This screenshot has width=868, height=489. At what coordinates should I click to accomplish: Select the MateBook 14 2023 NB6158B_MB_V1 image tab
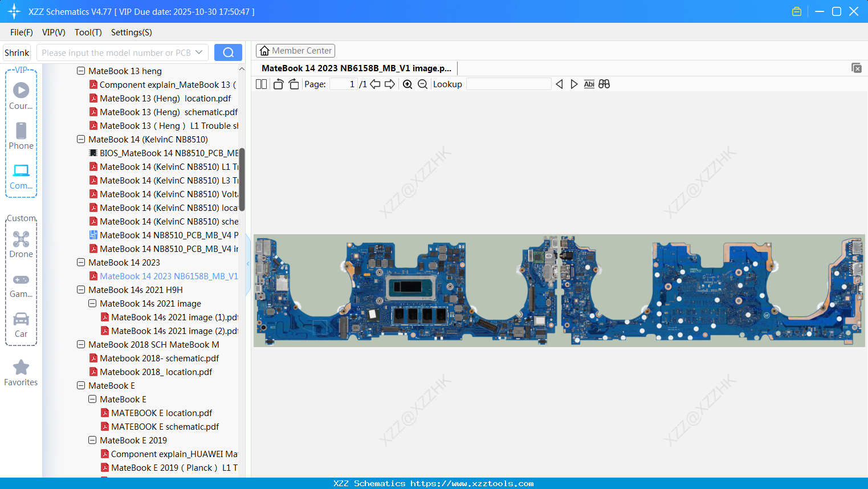pyautogui.click(x=356, y=68)
